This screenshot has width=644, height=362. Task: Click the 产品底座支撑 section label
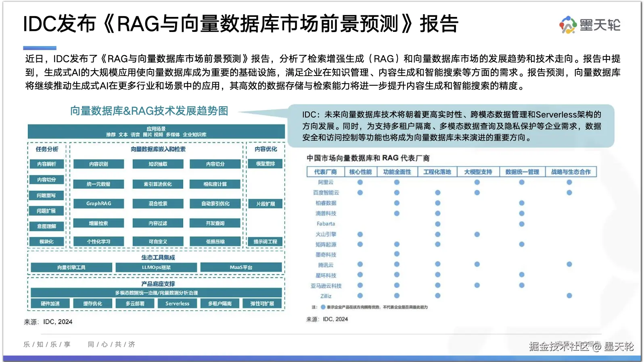click(x=158, y=284)
